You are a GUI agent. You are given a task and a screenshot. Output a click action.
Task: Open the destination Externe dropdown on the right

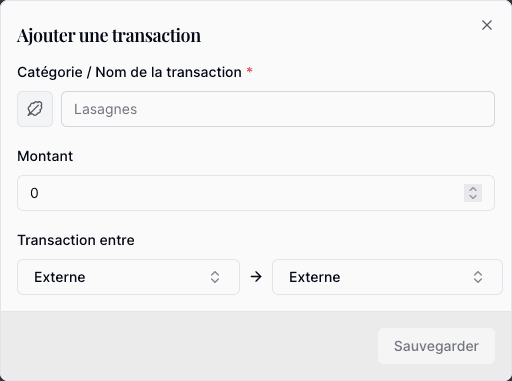point(387,277)
